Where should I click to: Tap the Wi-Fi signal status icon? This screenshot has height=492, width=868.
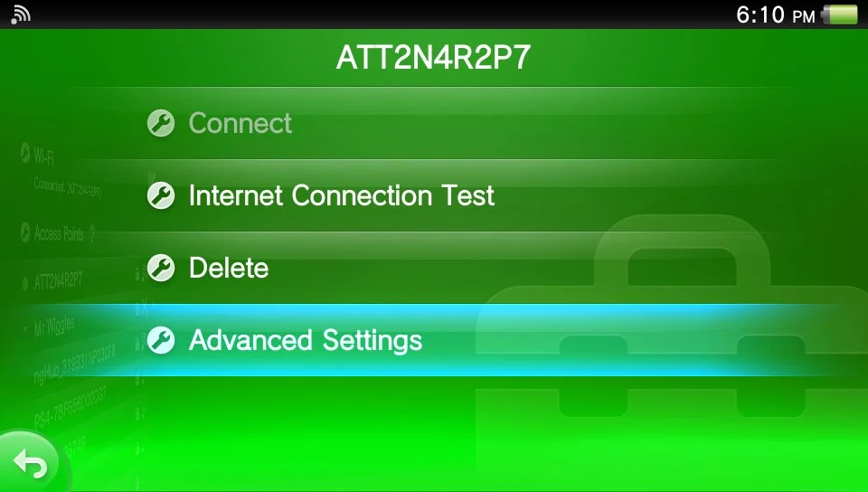[x=21, y=14]
